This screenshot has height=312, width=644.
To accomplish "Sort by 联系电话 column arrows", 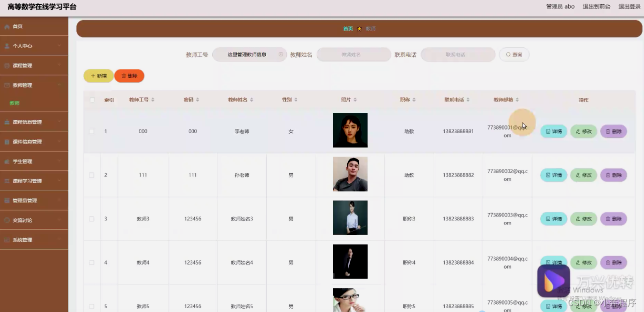I will (468, 100).
